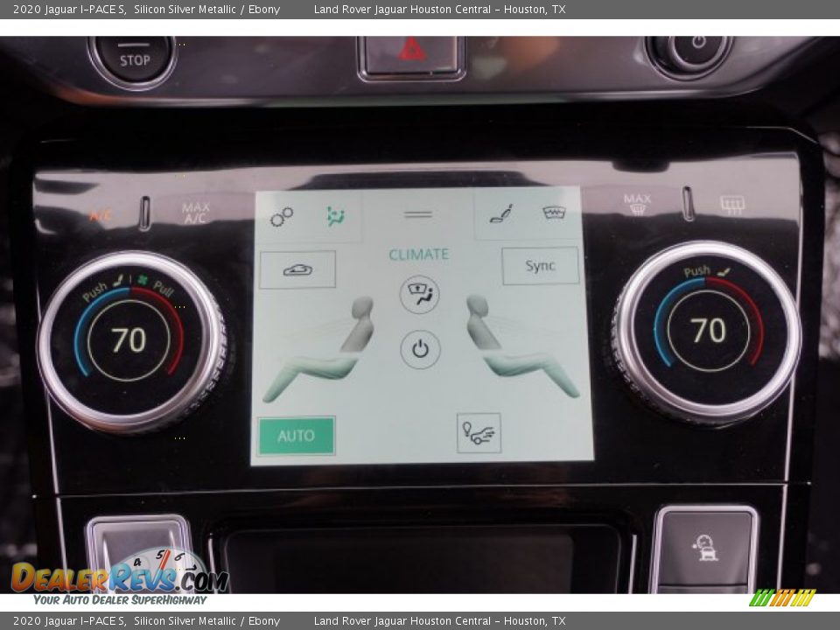
Task: Open the DealerRevs.com logo link
Action: click(x=121, y=577)
